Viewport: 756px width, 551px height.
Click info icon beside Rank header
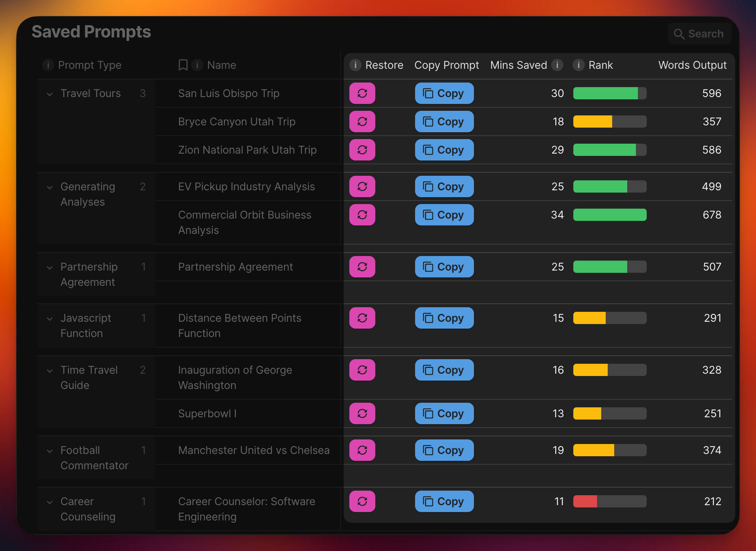click(579, 65)
